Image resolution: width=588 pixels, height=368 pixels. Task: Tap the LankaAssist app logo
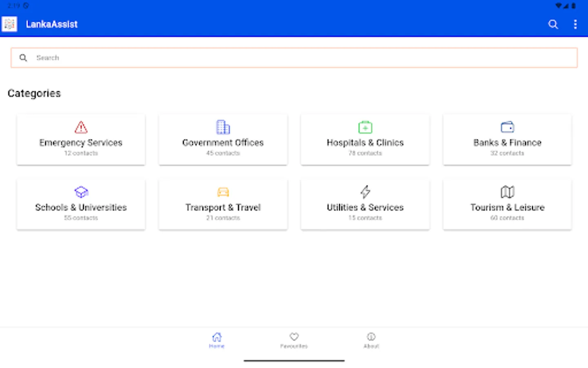(9, 24)
